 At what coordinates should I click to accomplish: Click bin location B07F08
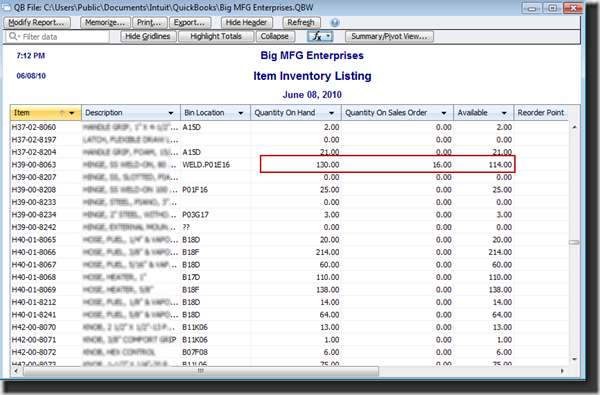tap(195, 352)
